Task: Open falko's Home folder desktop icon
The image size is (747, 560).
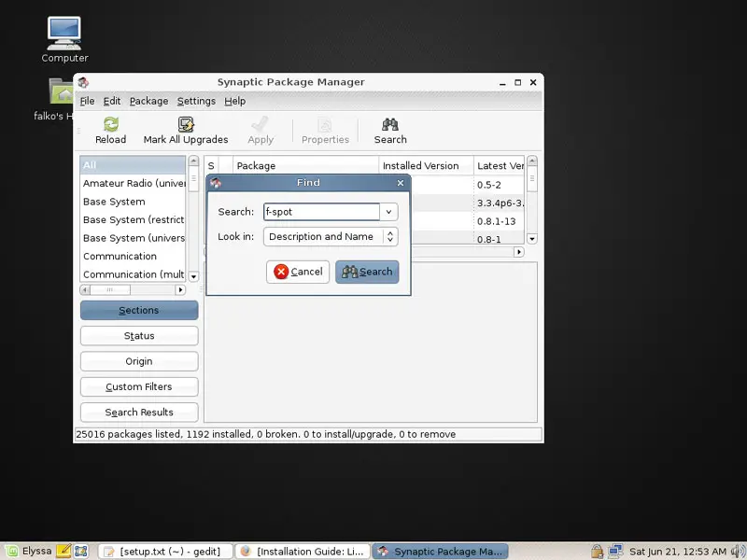Action: click(62, 93)
